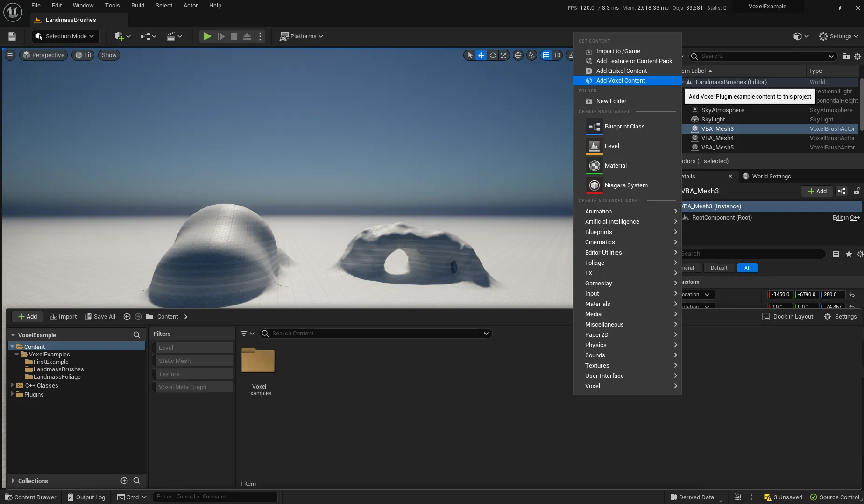Expand the Plugins tree folder
Screen dimensions: 864x504
click(12, 394)
